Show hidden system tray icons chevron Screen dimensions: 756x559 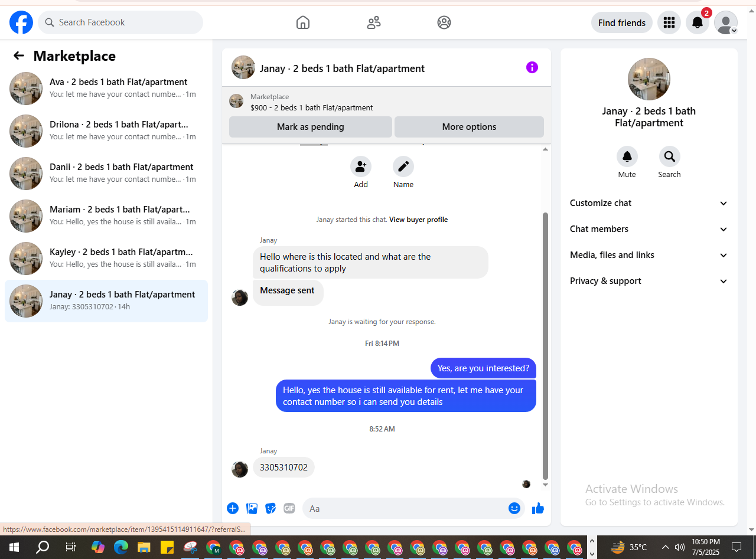point(665,547)
